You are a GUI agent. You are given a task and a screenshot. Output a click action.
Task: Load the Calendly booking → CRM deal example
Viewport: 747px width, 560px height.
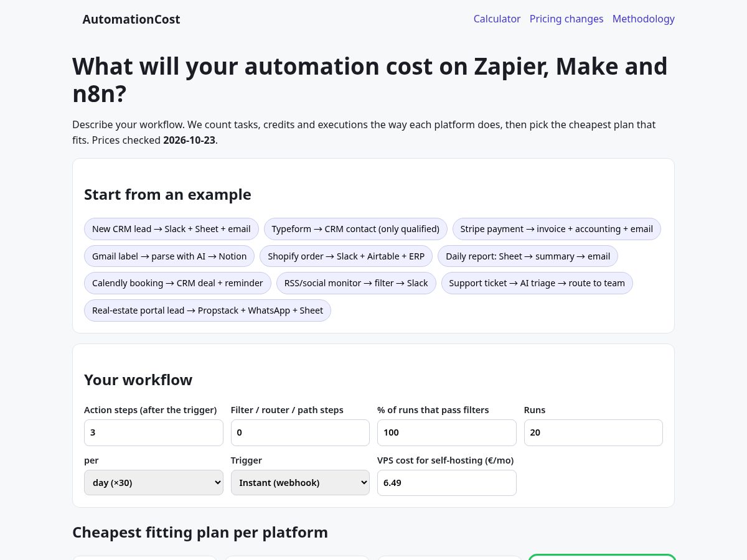click(x=177, y=283)
